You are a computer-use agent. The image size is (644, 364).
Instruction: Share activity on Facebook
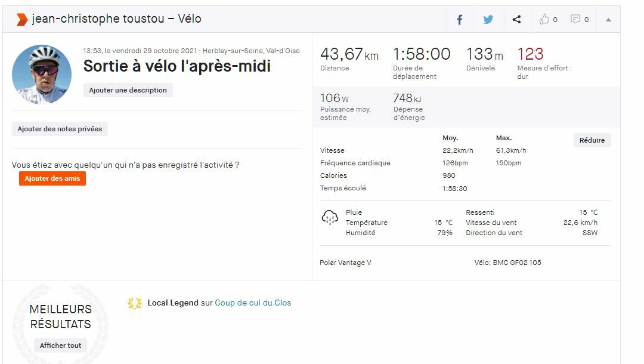460,20
